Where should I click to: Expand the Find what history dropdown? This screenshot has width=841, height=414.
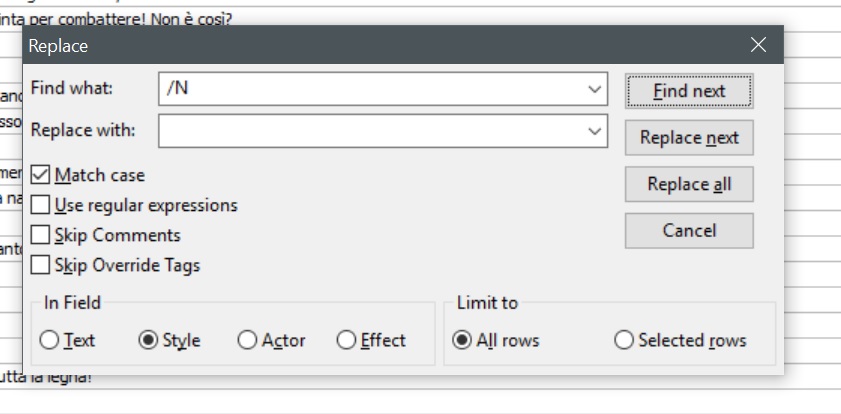coord(595,89)
